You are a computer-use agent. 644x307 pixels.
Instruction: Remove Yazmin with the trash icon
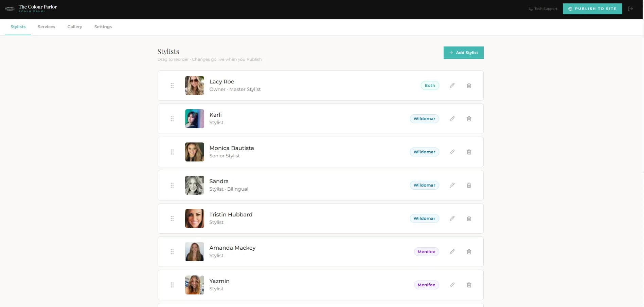pos(469,285)
